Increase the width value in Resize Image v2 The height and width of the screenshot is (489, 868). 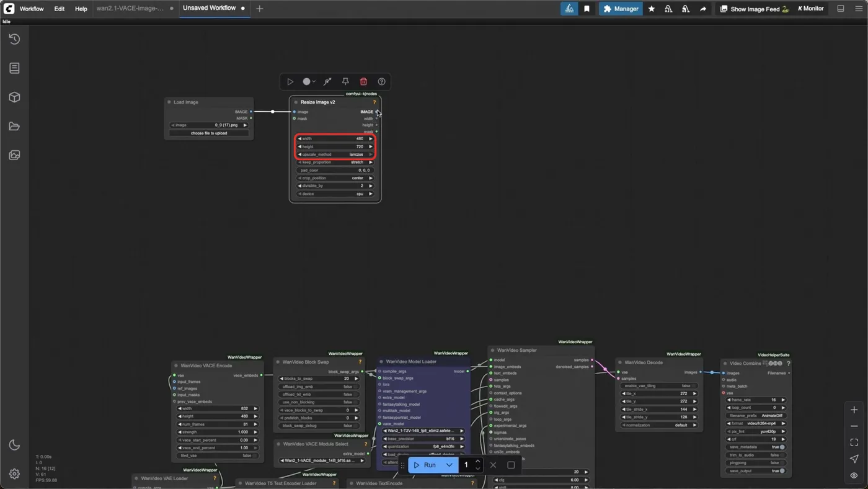tap(371, 138)
